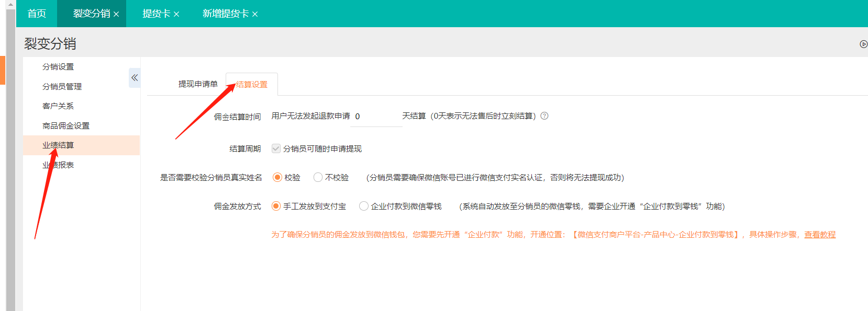The width and height of the screenshot is (868, 311).
Task: Open the 查看教程 tutorial link
Action: pyautogui.click(x=820, y=235)
